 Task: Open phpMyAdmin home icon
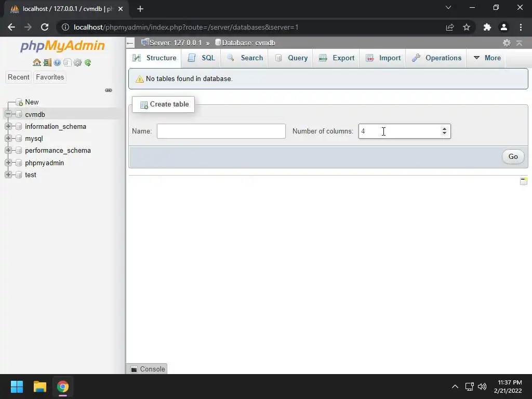(x=37, y=62)
